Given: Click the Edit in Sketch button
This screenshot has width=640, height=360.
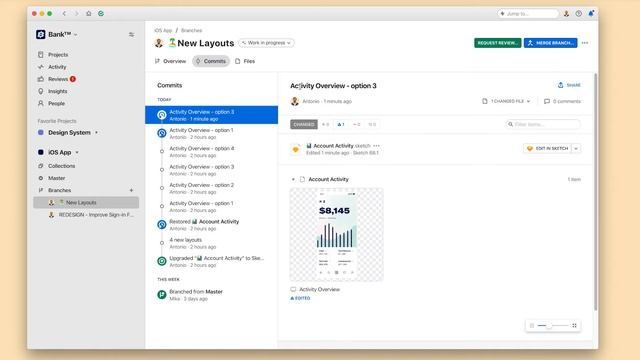Looking at the screenshot, I should click(548, 149).
